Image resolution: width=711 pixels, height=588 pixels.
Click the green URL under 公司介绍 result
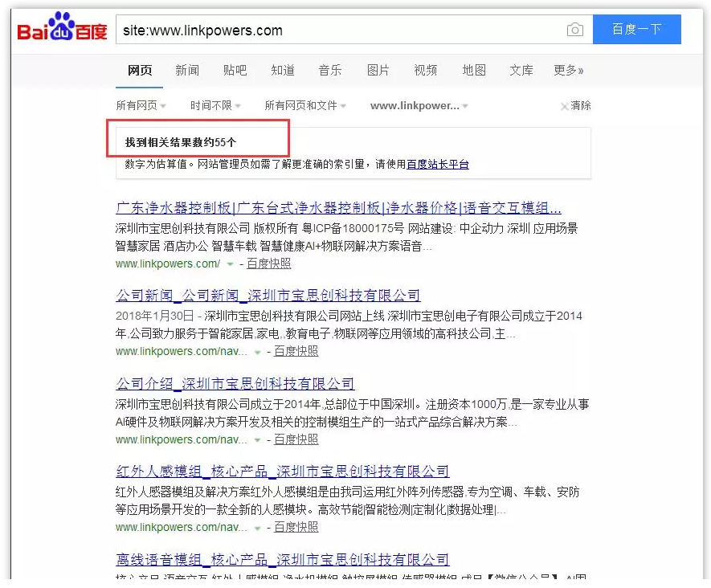point(182,439)
